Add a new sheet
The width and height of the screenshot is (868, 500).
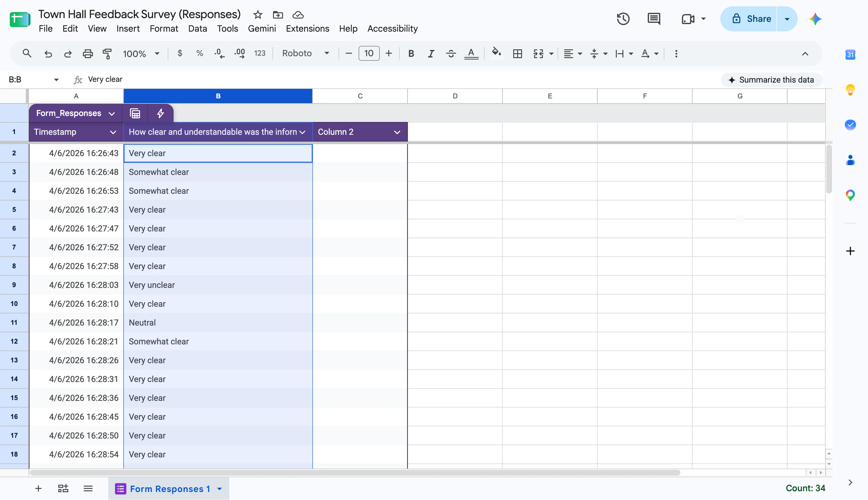pyautogui.click(x=38, y=488)
